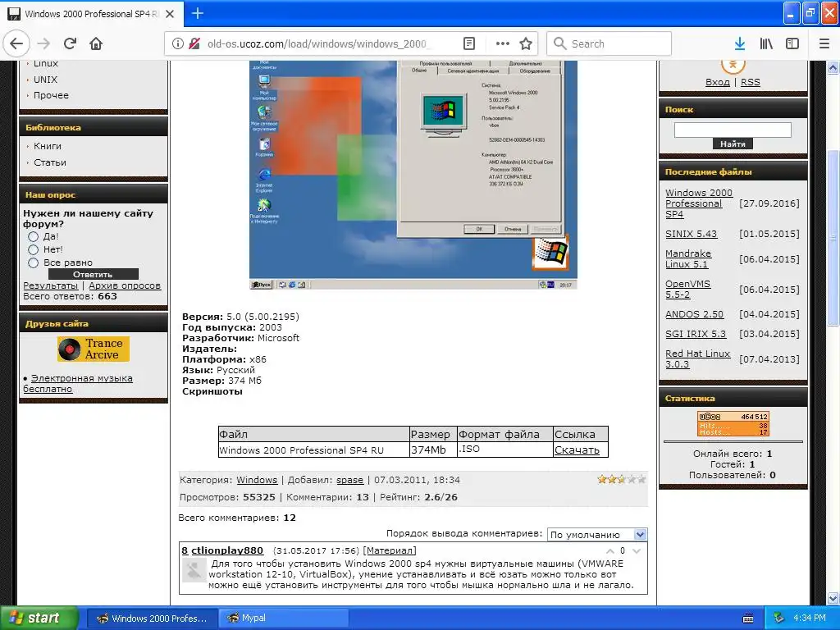The width and height of the screenshot is (840, 630).
Task: Open the UNIX category in sidebar
Action: [x=46, y=80]
